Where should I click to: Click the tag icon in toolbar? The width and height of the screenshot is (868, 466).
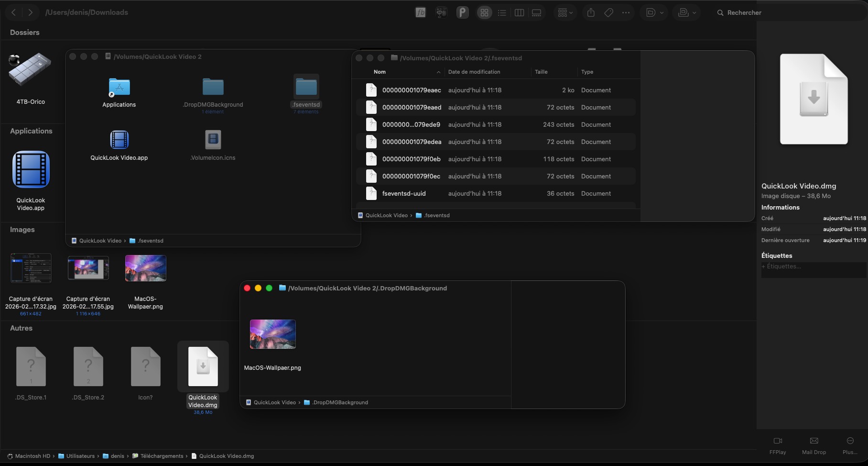pyautogui.click(x=608, y=13)
